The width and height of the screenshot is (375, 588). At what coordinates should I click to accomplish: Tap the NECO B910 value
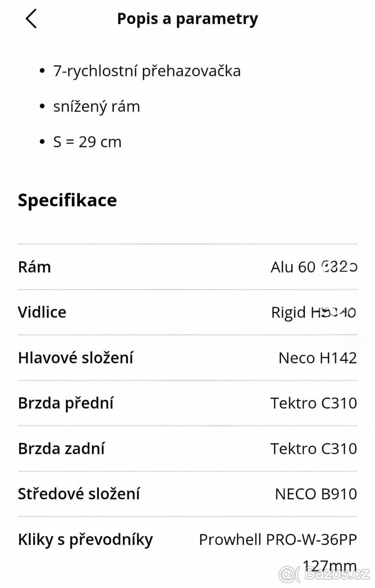pyautogui.click(x=316, y=494)
